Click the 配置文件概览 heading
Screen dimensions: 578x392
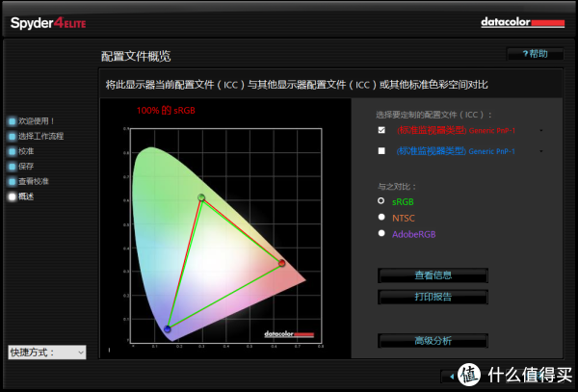(136, 57)
